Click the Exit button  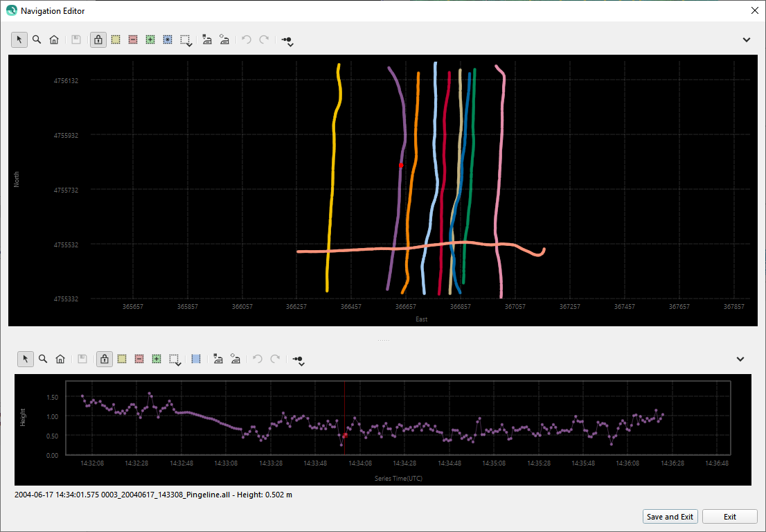729,517
